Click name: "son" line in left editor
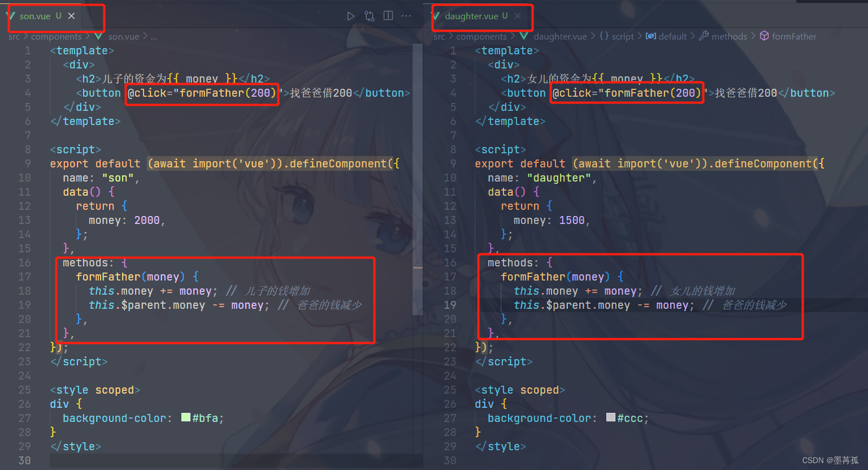 point(101,178)
